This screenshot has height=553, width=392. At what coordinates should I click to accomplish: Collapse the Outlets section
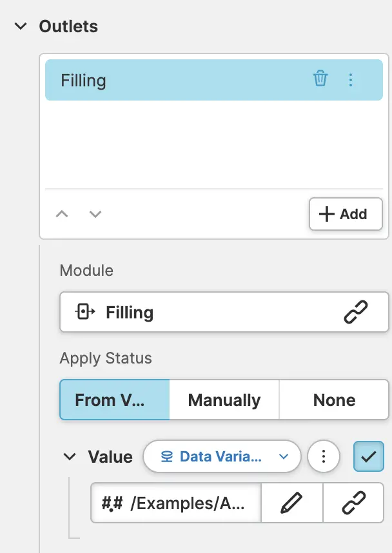pos(21,26)
